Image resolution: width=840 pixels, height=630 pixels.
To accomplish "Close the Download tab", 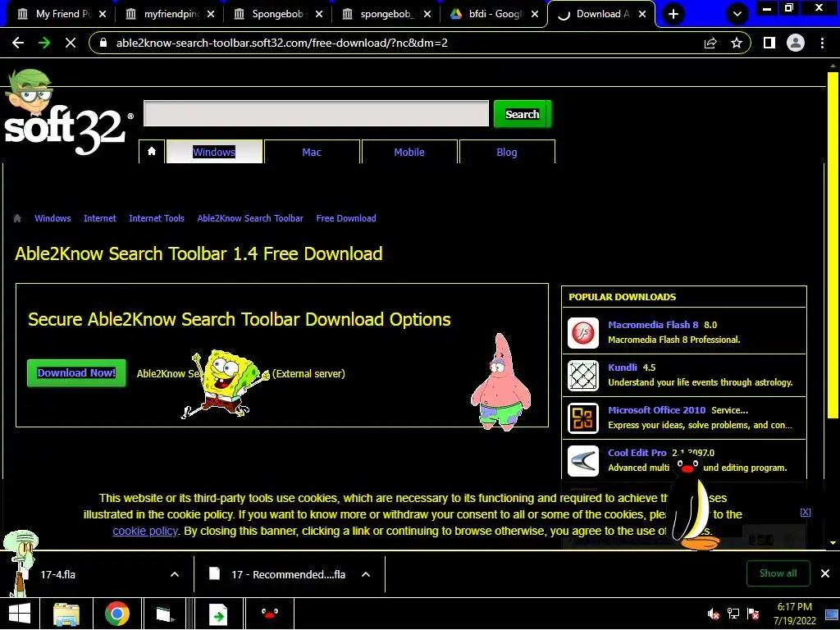I will click(642, 14).
